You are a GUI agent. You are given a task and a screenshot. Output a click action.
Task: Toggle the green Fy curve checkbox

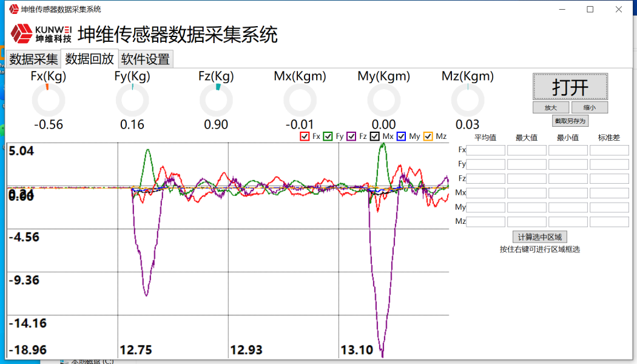(328, 136)
